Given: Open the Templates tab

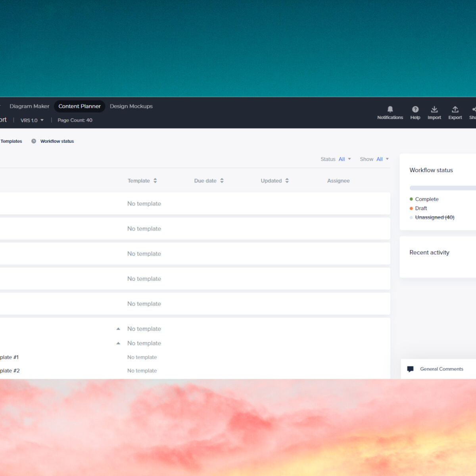Looking at the screenshot, I should [x=11, y=141].
